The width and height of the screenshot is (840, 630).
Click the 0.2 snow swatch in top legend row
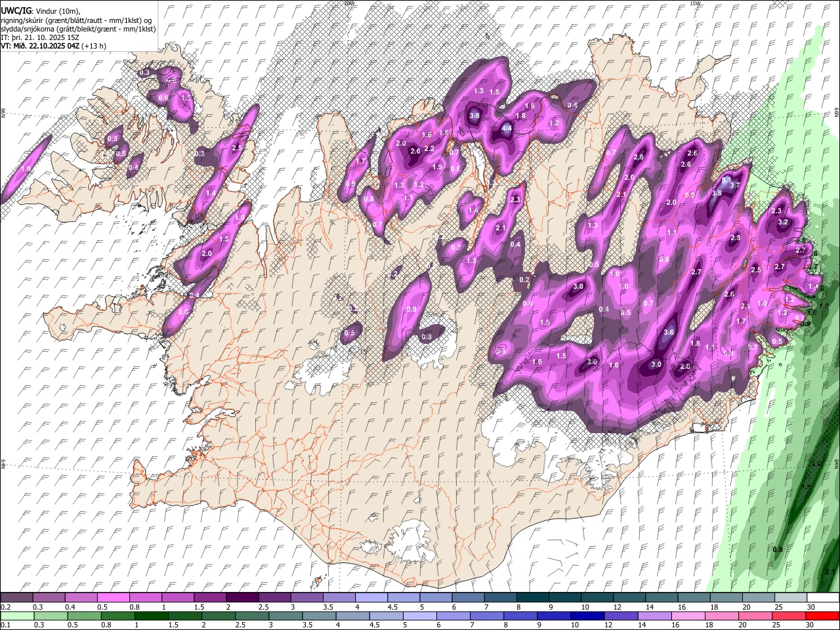pos(16,597)
